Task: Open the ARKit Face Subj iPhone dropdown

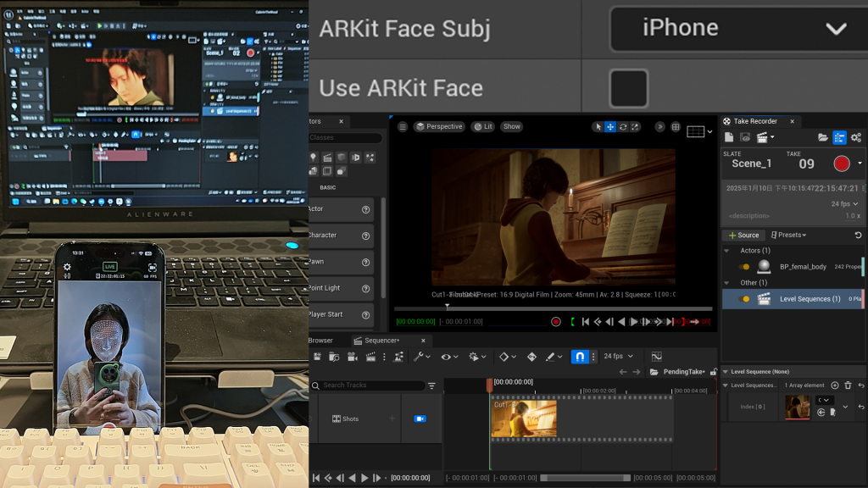Action: point(738,29)
